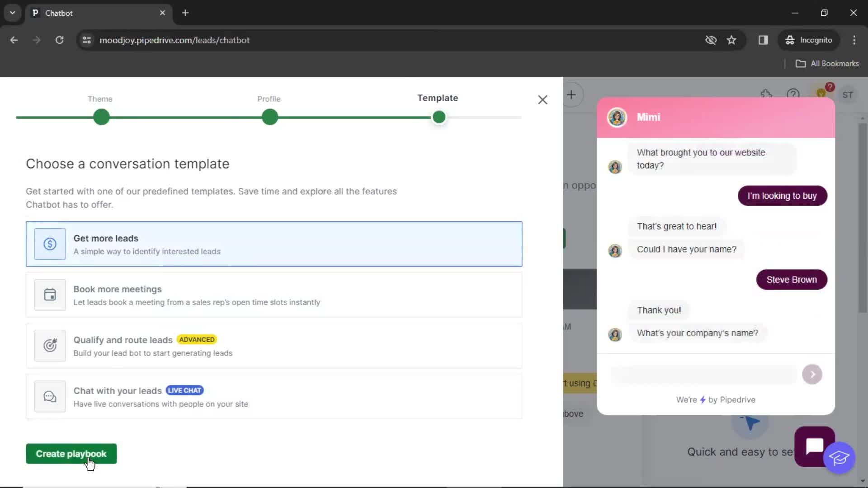Click the calendar icon for Book more meetings
The height and width of the screenshot is (488, 868).
(50, 295)
